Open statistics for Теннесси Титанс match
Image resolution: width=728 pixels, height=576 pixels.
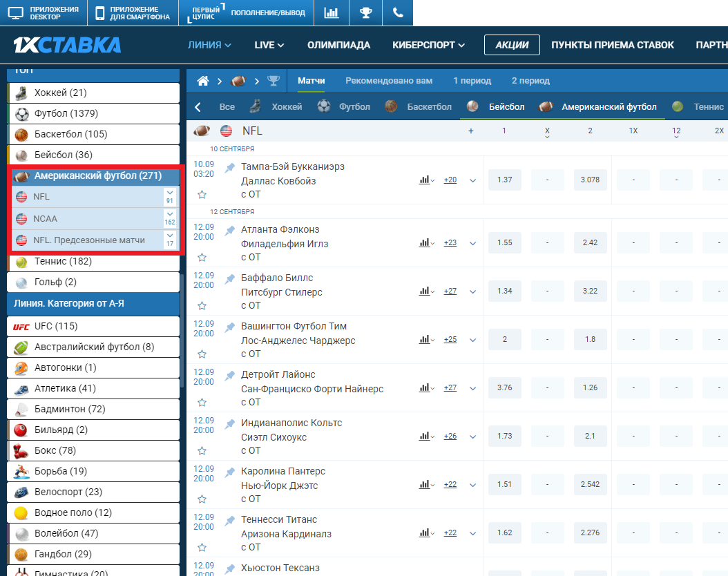point(426,533)
